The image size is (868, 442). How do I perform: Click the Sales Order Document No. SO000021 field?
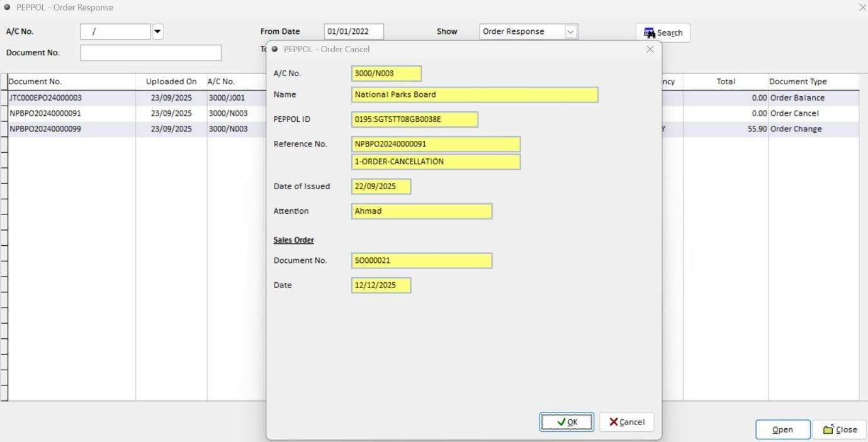422,260
